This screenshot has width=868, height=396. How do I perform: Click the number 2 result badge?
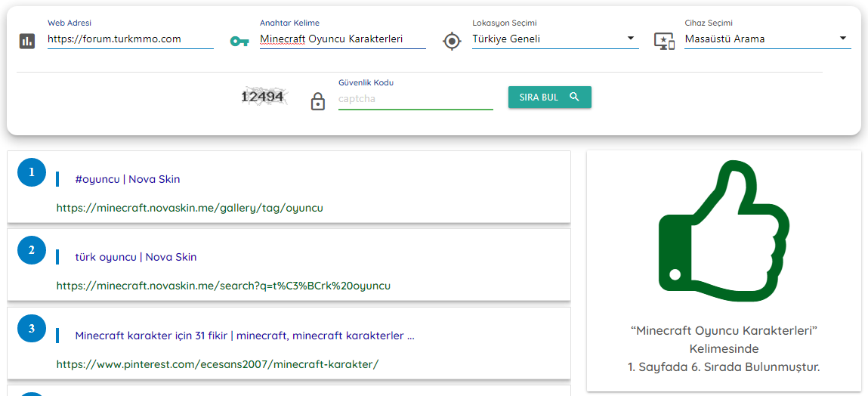point(32,250)
